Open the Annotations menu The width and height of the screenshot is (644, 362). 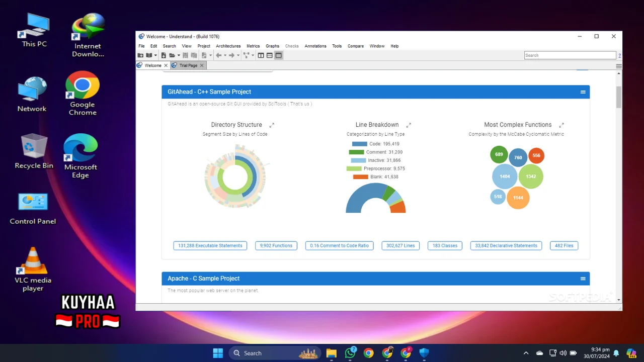pyautogui.click(x=315, y=46)
